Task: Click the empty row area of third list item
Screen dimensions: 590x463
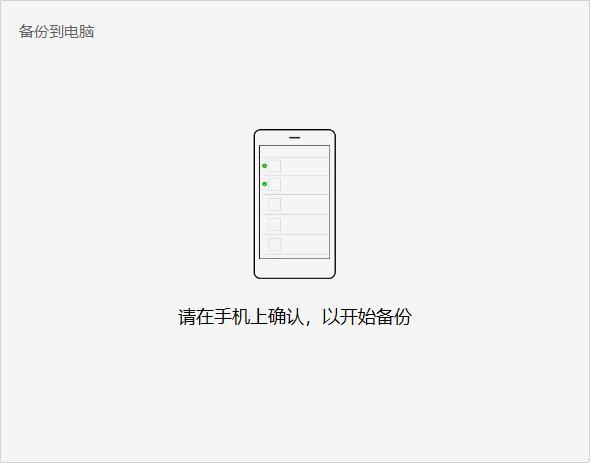Action: pos(305,204)
